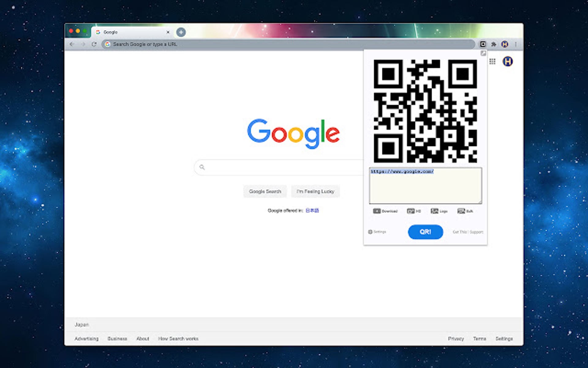Click the expand arrow at popup top-left corner
The width and height of the screenshot is (588, 368).
click(x=484, y=53)
